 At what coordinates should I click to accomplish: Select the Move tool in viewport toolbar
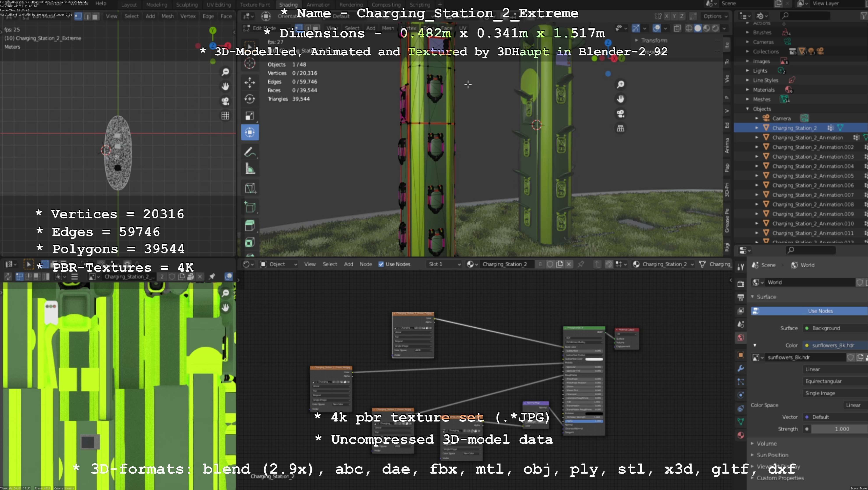click(x=250, y=82)
